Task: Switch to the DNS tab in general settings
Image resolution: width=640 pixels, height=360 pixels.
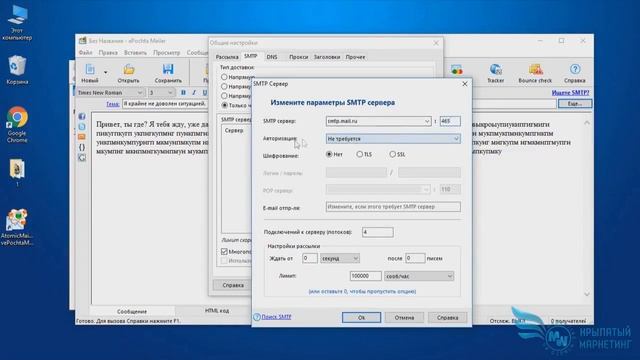Action: 272,57
